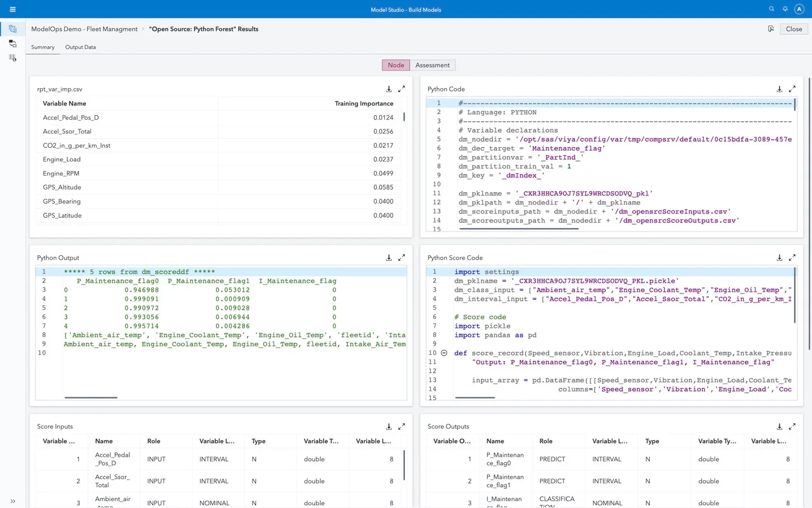The width and height of the screenshot is (812, 508).
Task: Close the results window with Close button
Action: pyautogui.click(x=793, y=29)
